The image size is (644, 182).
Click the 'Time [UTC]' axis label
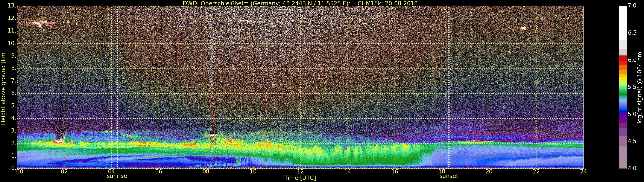point(300,178)
